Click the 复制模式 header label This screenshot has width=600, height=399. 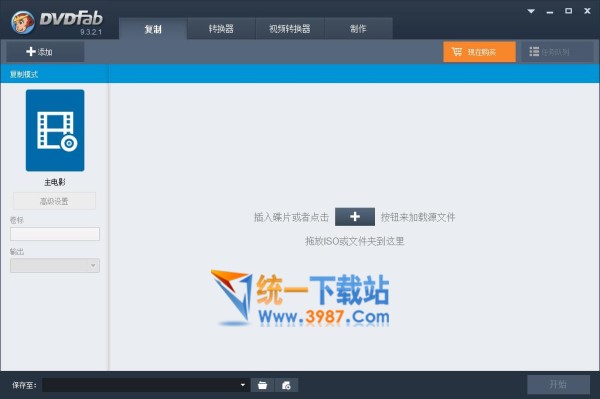click(24, 74)
